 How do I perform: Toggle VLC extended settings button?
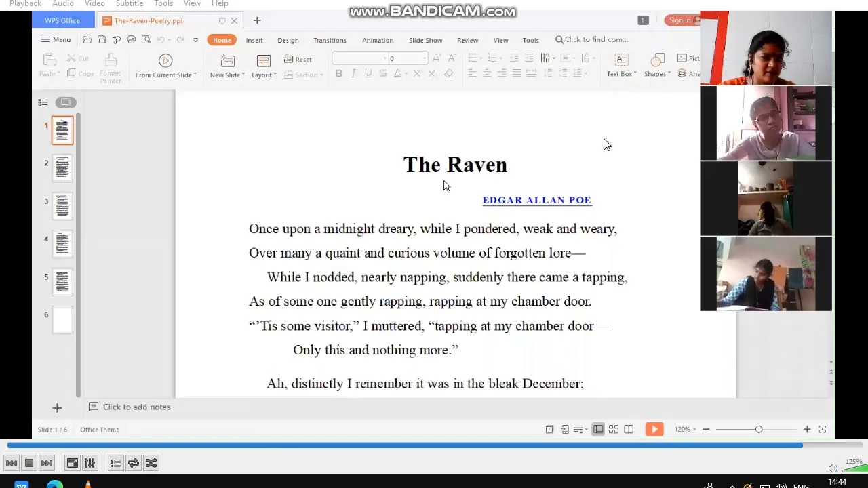[90, 464]
